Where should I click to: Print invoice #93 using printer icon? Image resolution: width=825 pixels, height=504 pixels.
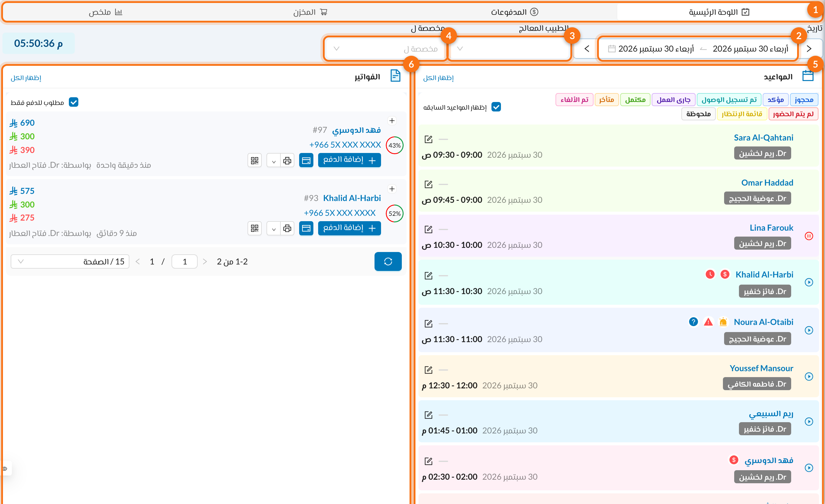(287, 228)
